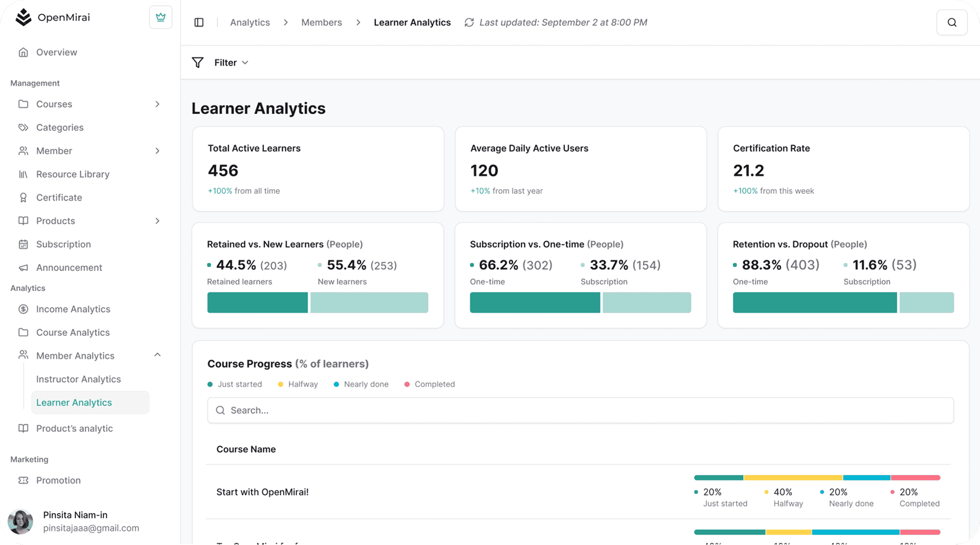The image size is (980, 545).
Task: Click the Certificate ribbon icon
Action: click(x=23, y=198)
